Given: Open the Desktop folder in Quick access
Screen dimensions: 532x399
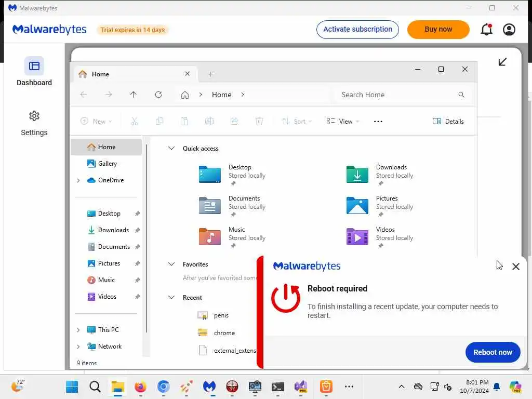Looking at the screenshot, I should 232,175.
